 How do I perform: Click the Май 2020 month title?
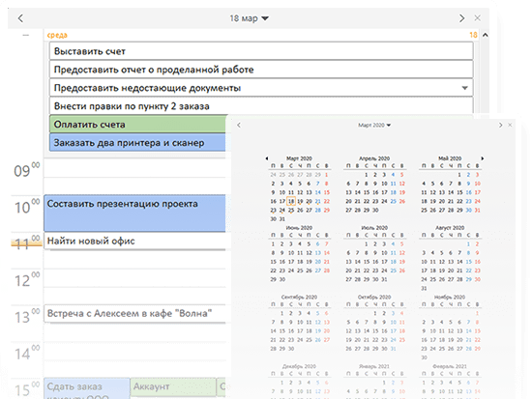coord(450,158)
